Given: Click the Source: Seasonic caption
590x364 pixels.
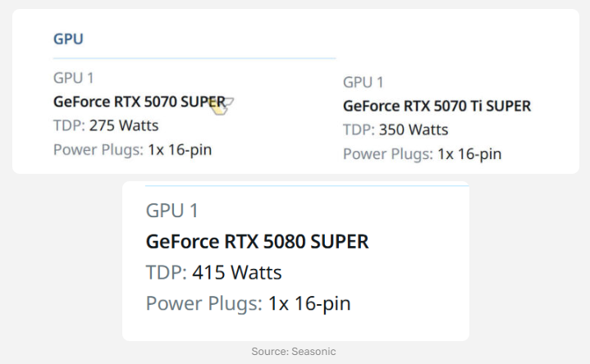Looking at the screenshot, I should tap(294, 351).
